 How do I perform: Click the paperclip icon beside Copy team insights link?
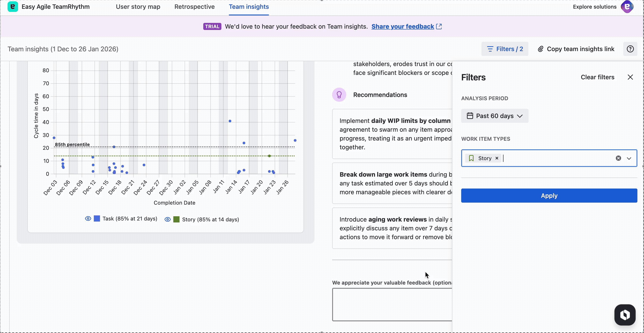[x=541, y=49]
